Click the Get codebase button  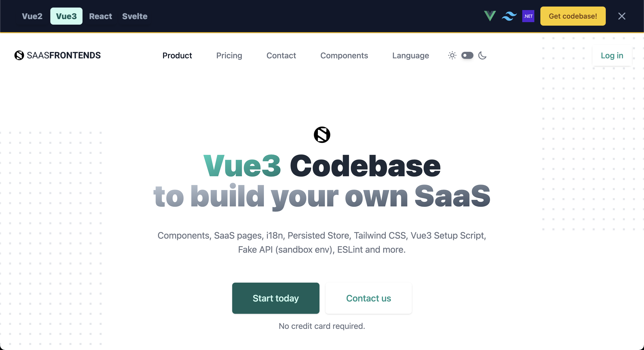573,16
